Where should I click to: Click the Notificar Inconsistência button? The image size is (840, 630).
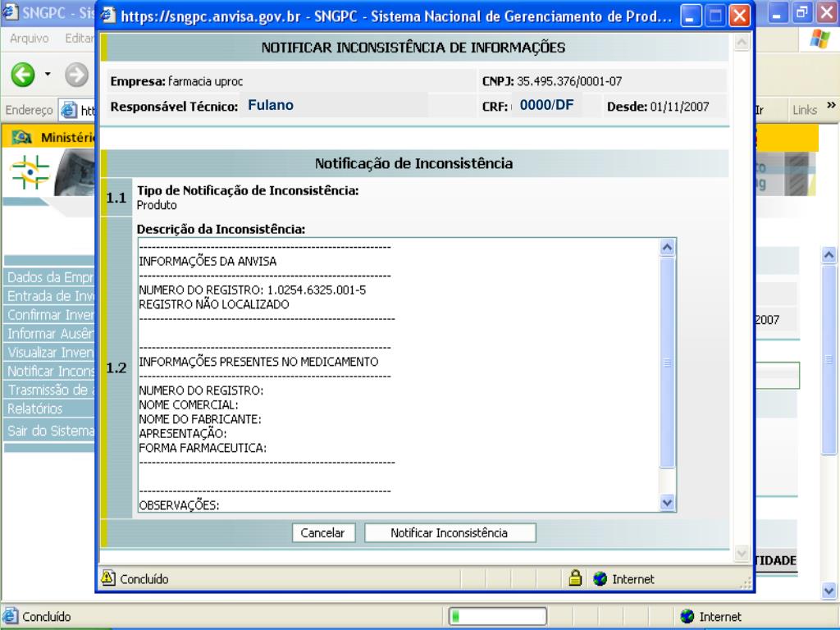pos(450,532)
